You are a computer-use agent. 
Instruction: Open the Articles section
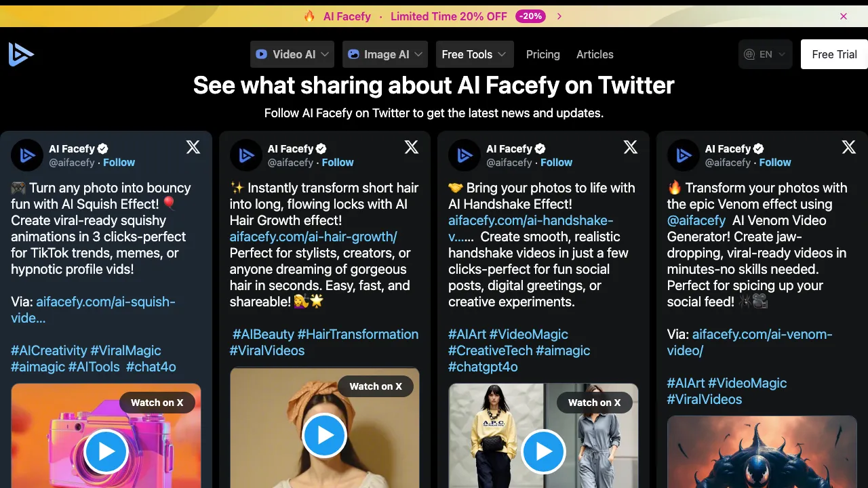click(595, 54)
